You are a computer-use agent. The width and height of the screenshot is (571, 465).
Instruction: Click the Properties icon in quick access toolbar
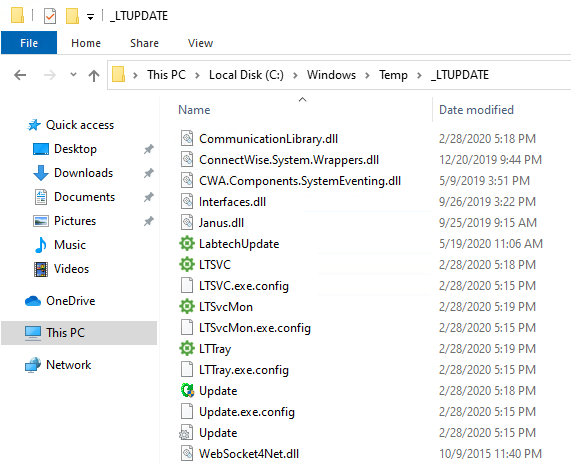tap(50, 16)
